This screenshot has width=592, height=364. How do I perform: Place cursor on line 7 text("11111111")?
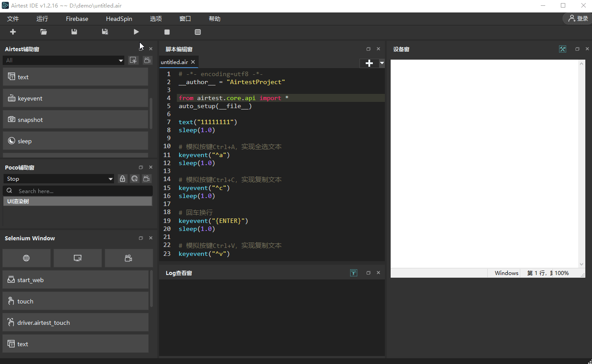click(208, 122)
